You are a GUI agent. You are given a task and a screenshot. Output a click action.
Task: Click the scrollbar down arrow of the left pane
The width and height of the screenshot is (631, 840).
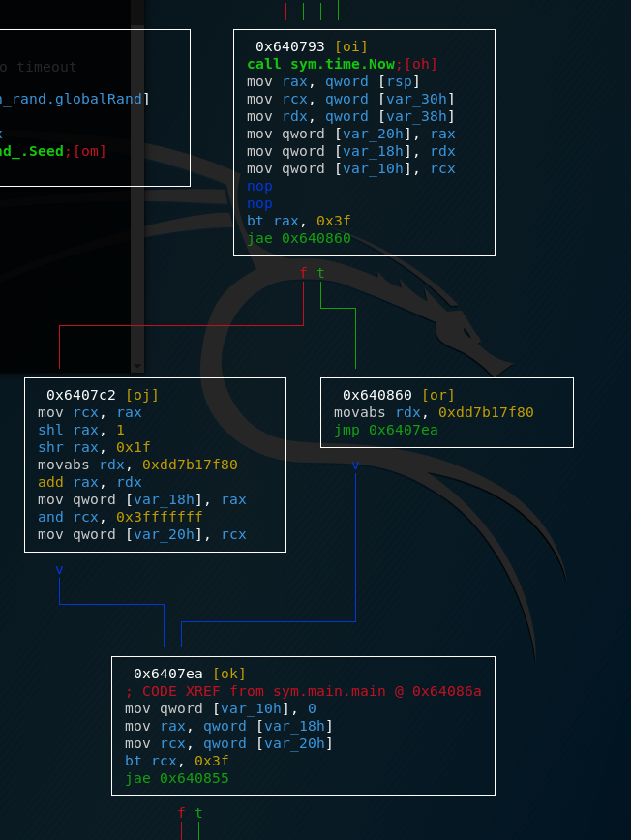tap(137, 366)
